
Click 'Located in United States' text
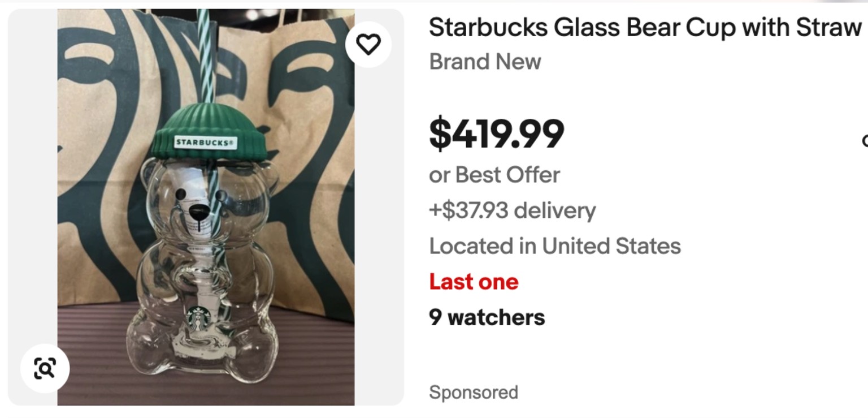click(554, 246)
